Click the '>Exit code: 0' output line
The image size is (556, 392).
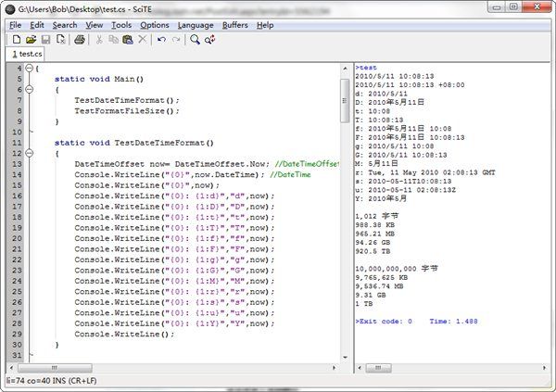pos(384,322)
